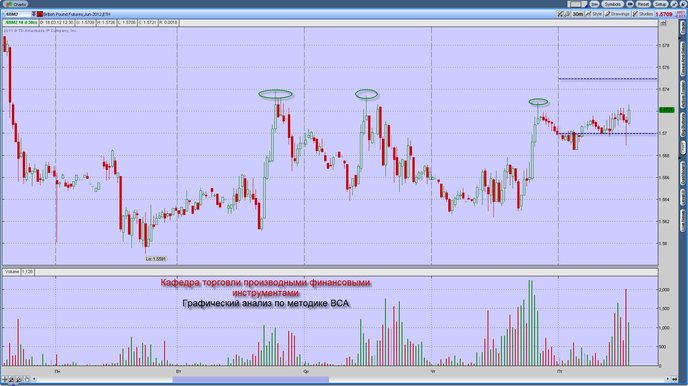Click the link chain icon in top bar
Screen dimensions: 688x386
click(x=630, y=4)
